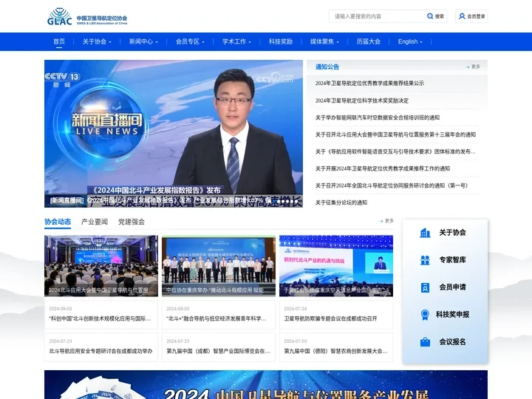Click the 会员登录 button
532x399 pixels.
(x=471, y=16)
